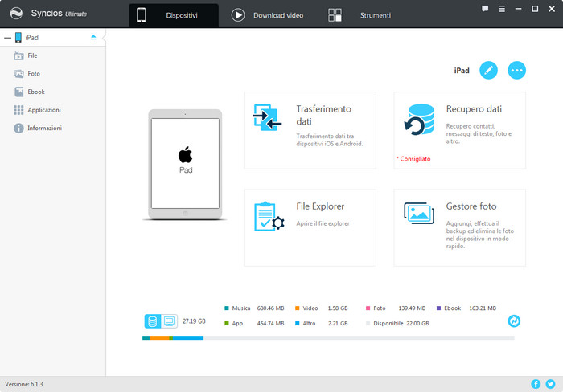Switch to device storage view toggle
The width and height of the screenshot is (563, 392).
[x=153, y=321]
